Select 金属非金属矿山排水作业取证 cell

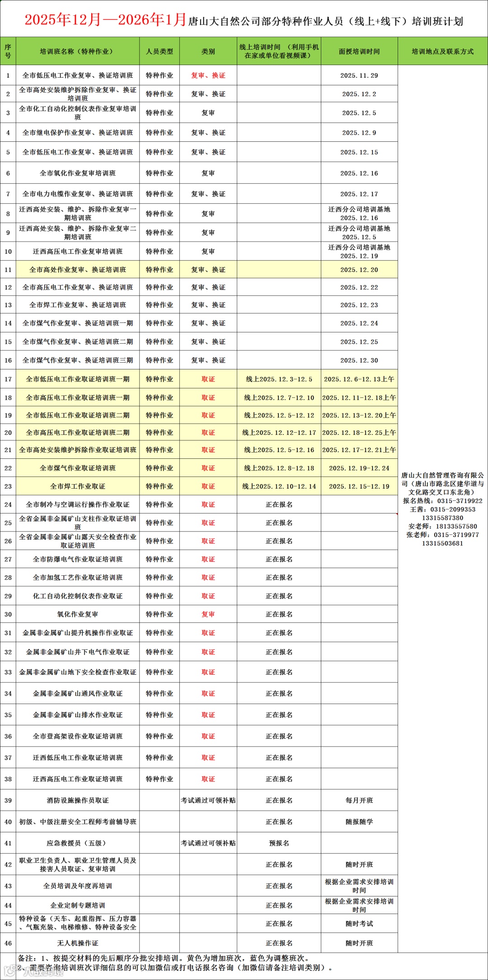[78, 714]
